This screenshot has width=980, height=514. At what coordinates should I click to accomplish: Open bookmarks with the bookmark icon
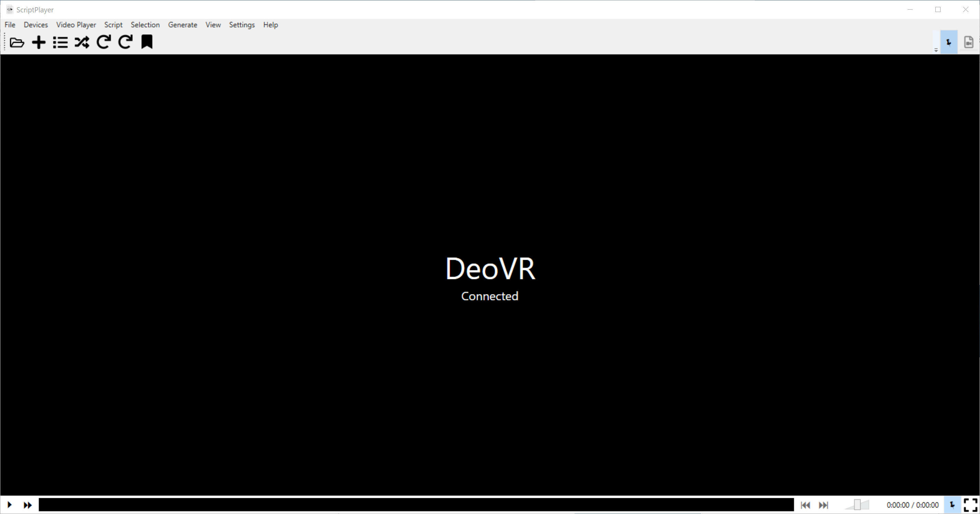tap(147, 42)
